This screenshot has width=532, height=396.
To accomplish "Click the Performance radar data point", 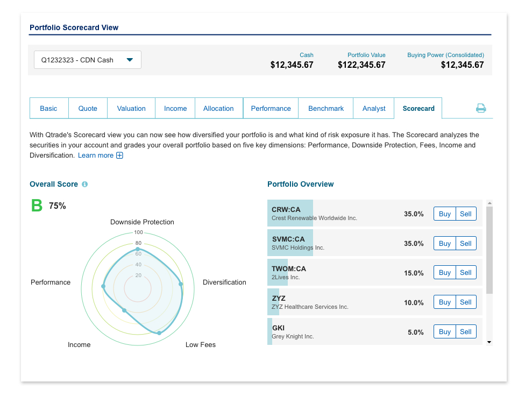I will pos(103,286).
